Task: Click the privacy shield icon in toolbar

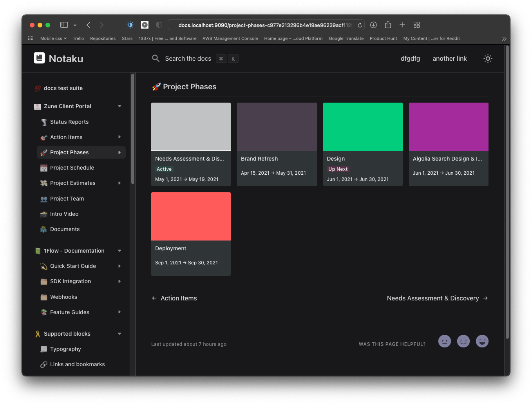Action: coord(159,25)
